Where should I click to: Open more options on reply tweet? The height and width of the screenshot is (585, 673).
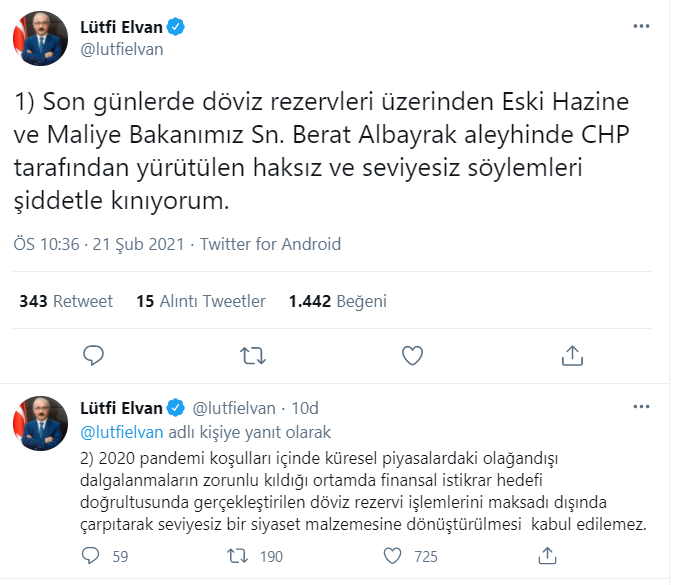click(x=641, y=407)
